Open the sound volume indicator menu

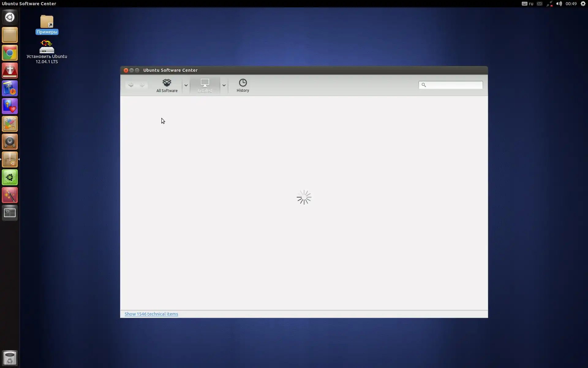pyautogui.click(x=559, y=4)
